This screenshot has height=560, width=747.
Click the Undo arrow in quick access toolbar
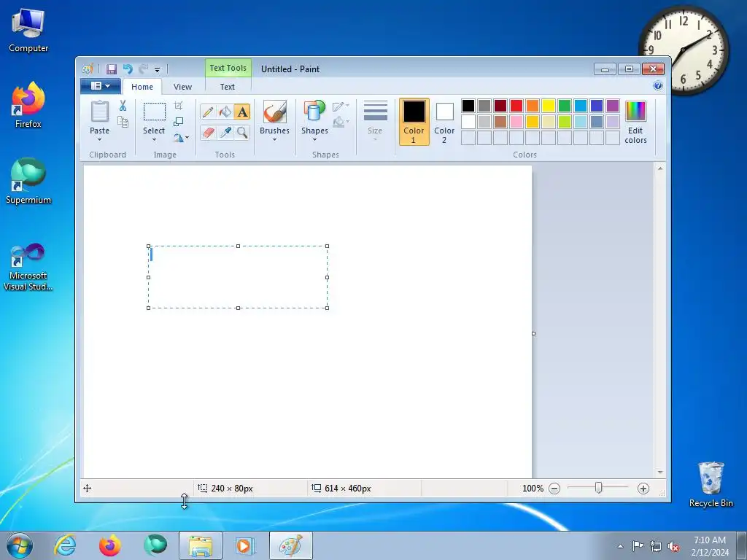point(128,69)
